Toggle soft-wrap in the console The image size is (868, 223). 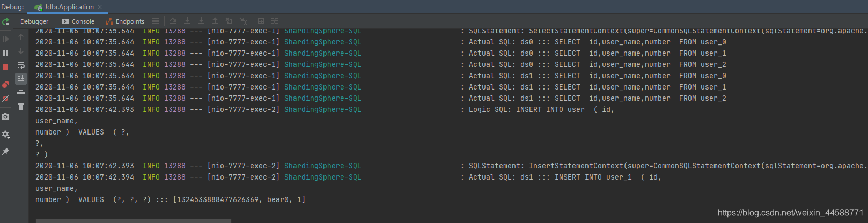(21, 65)
